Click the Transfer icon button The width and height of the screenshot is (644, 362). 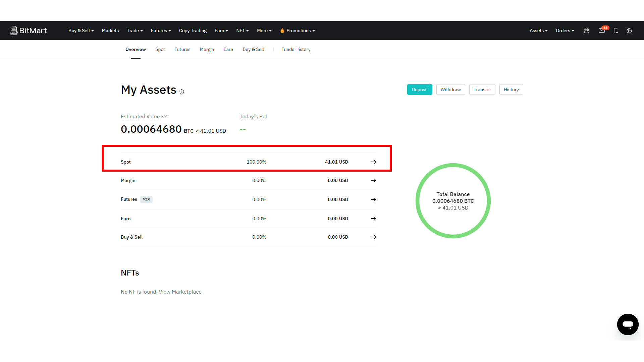(482, 89)
